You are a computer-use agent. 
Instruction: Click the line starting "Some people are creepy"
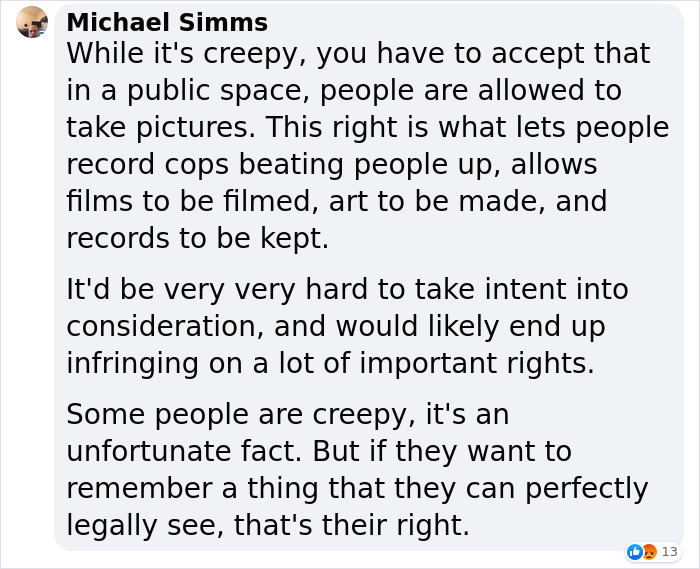pos(288,414)
